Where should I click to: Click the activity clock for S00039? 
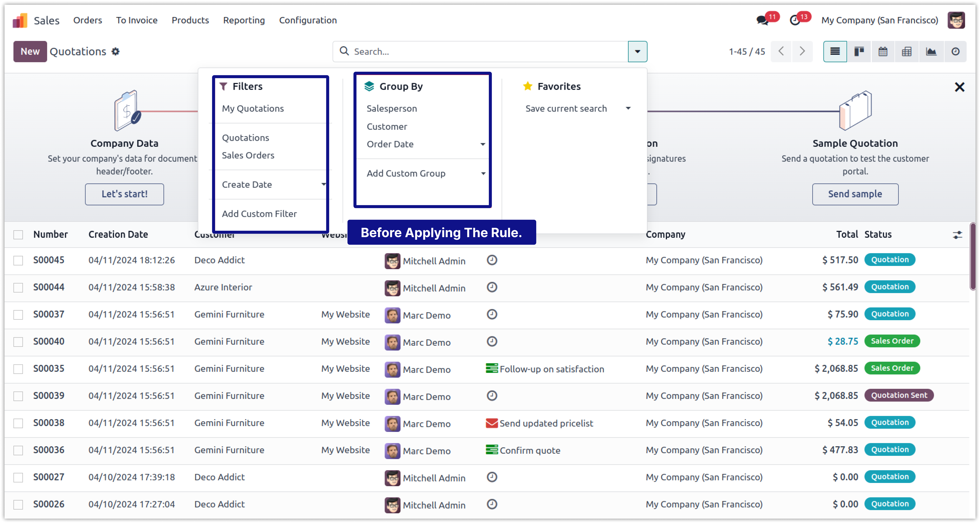click(492, 396)
